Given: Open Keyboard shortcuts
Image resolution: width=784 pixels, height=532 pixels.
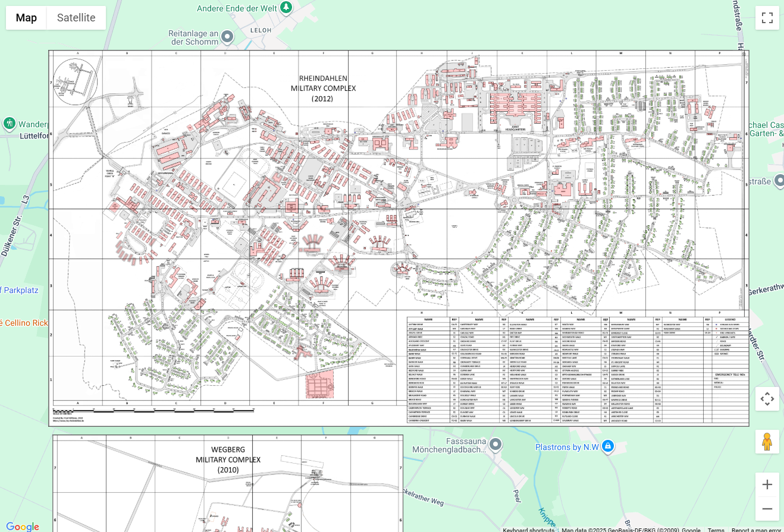Looking at the screenshot, I should click(x=528, y=530).
